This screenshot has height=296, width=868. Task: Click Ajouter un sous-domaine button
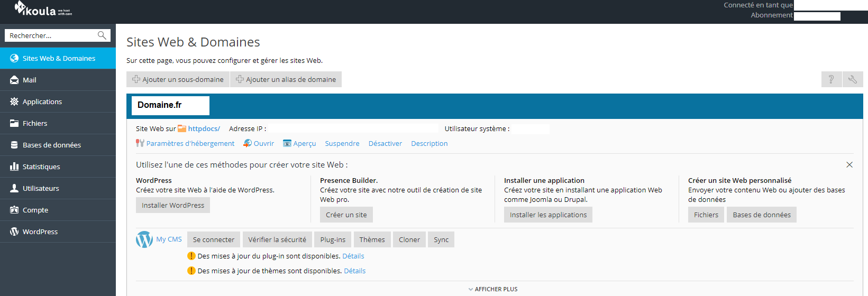pyautogui.click(x=178, y=79)
